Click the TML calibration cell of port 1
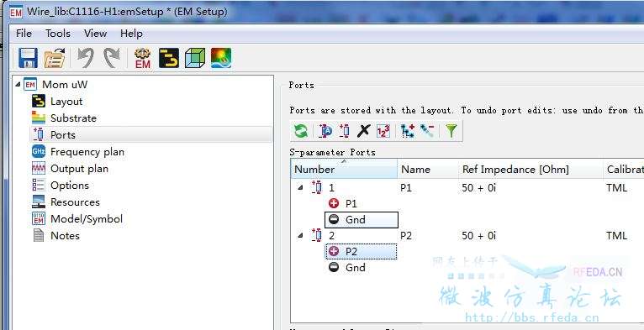 (x=616, y=188)
